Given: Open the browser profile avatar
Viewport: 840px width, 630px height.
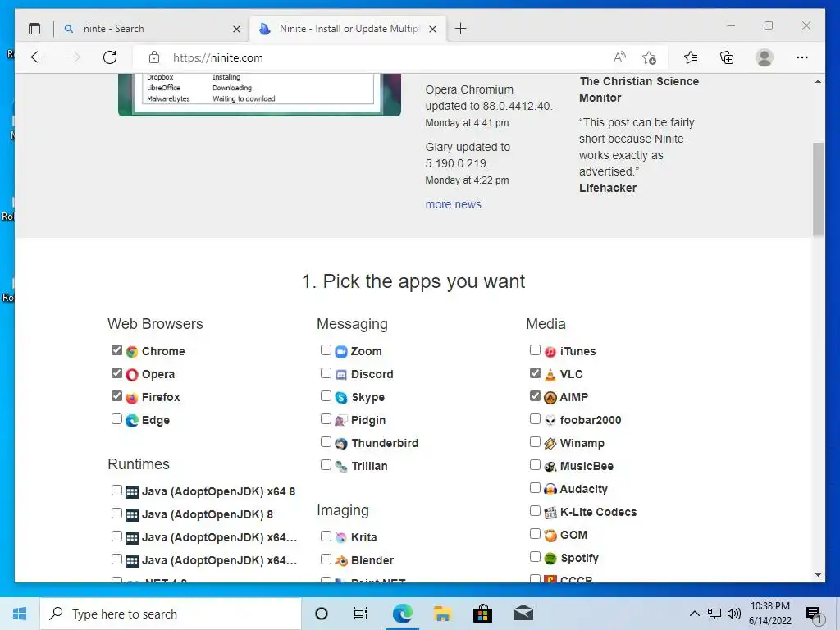Looking at the screenshot, I should tap(765, 58).
